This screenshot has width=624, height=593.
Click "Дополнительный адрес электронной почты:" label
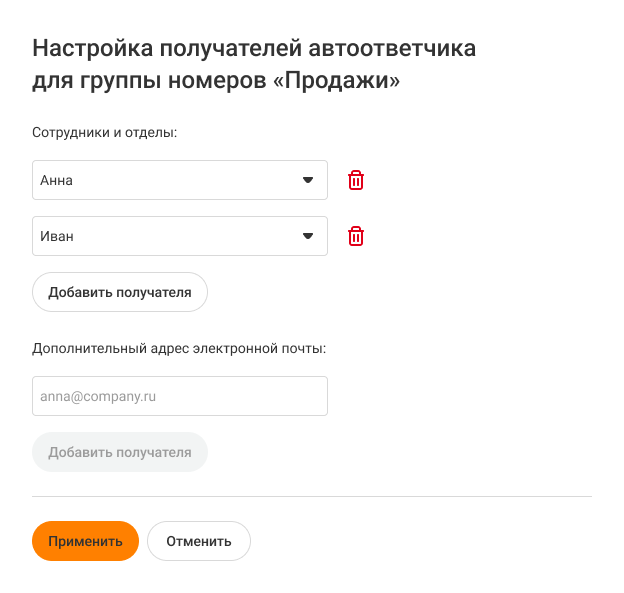[180, 348]
